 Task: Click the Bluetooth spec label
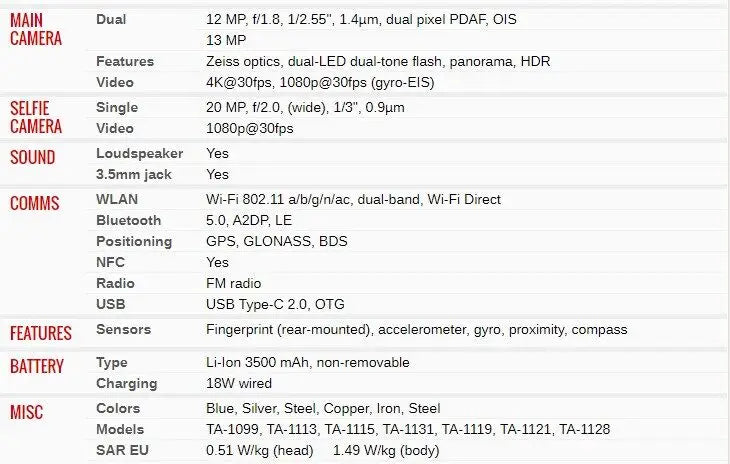click(x=128, y=220)
